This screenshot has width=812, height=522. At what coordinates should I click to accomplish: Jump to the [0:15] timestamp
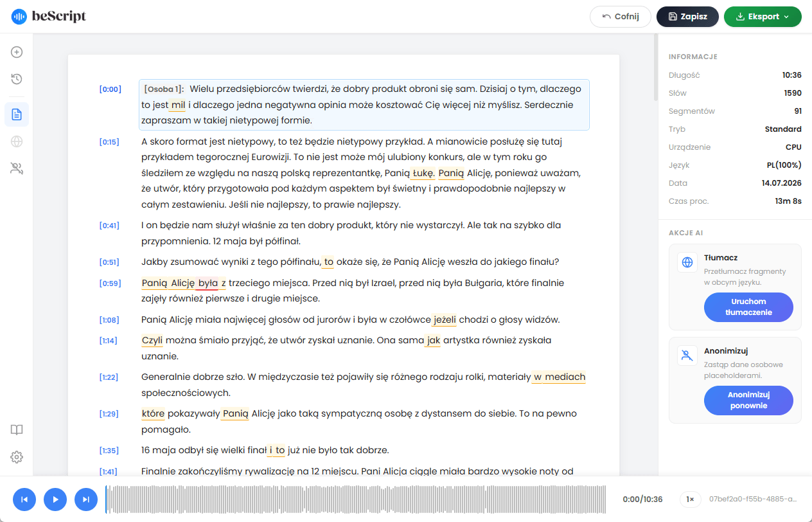click(x=109, y=142)
